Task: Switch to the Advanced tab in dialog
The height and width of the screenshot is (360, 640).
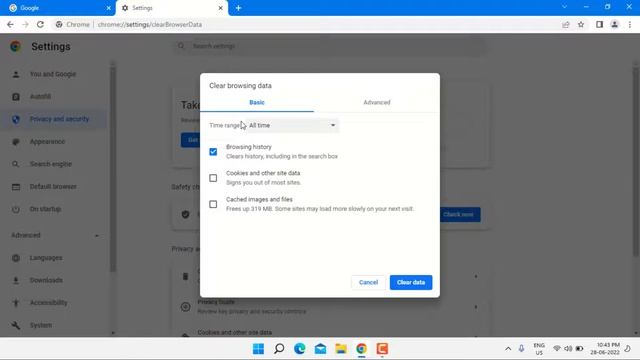Action: click(377, 102)
